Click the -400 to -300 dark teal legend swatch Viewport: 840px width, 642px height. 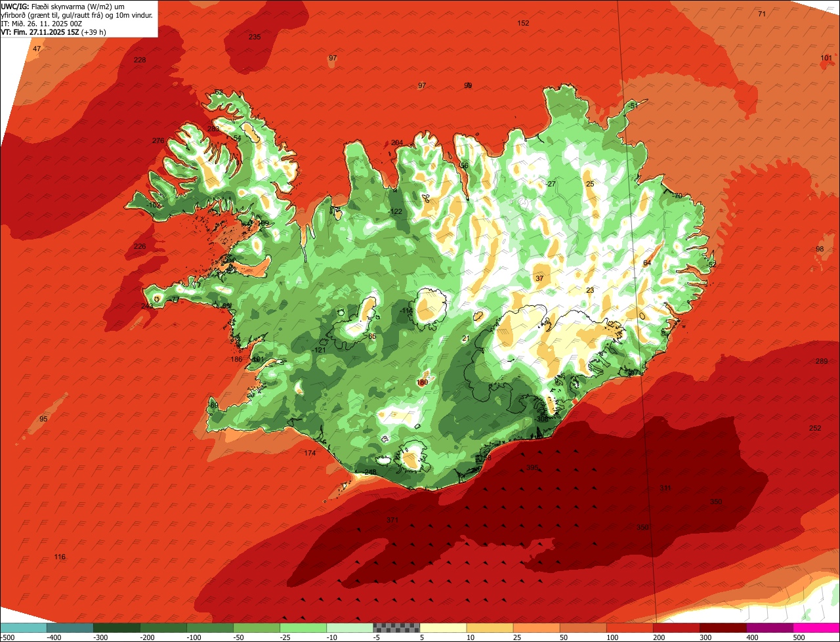[70, 628]
